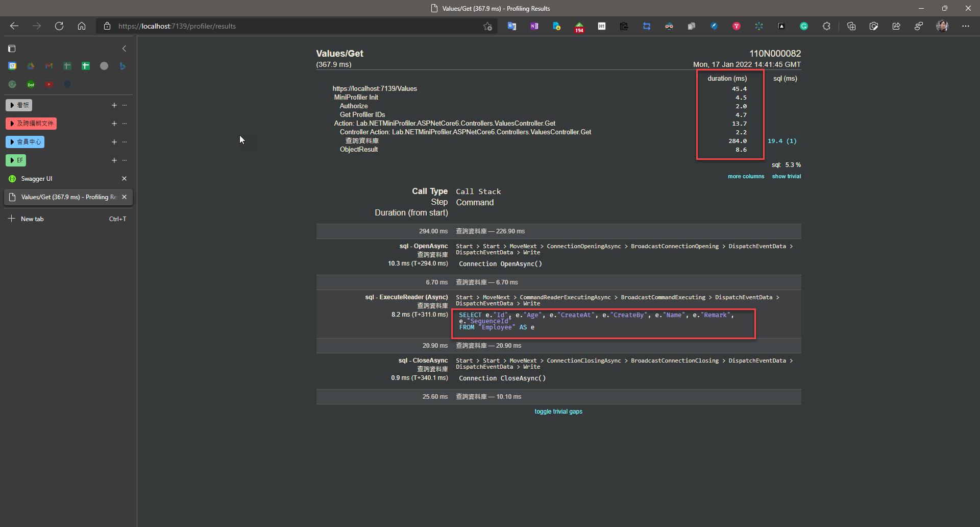The image size is (980, 527).
Task: Show more columns in the profiler
Action: coord(746,176)
